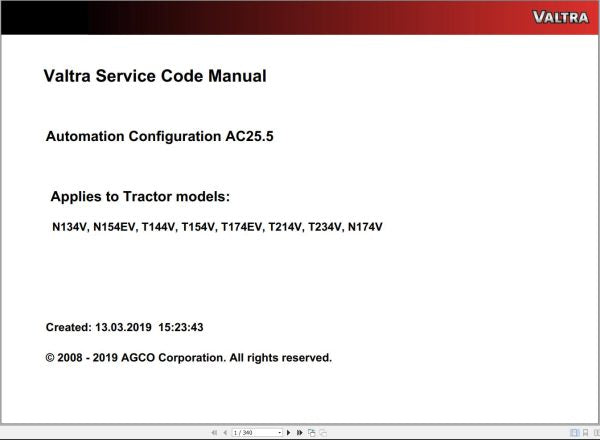This screenshot has height=440, width=600.
Task: Open the page number dropdown arrow
Action: point(278,433)
